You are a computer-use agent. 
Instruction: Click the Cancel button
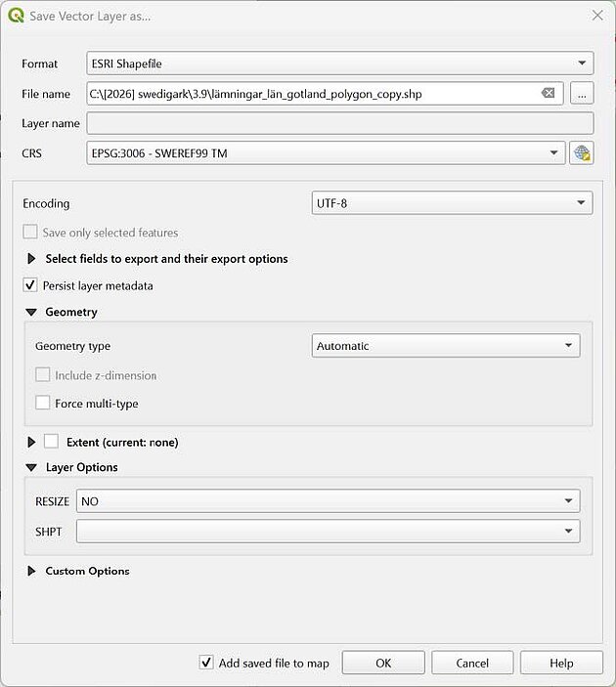click(472, 663)
